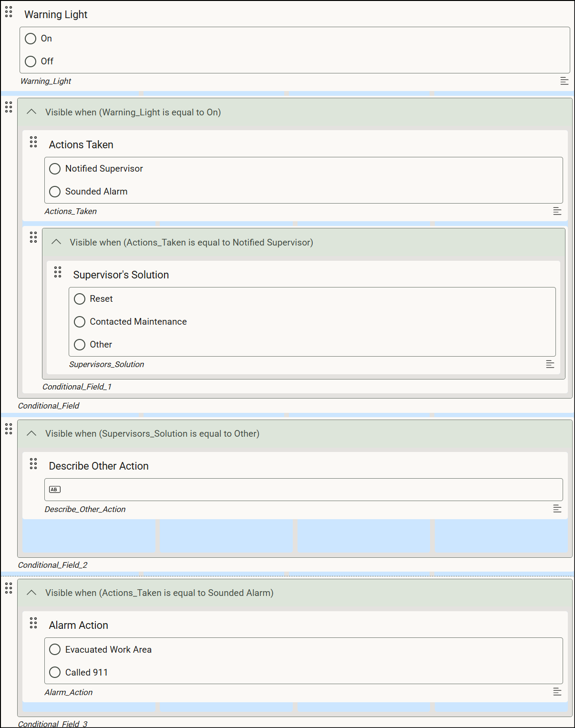Collapse the Sounded Alarm conditional section
The image size is (575, 728).
coord(31,593)
